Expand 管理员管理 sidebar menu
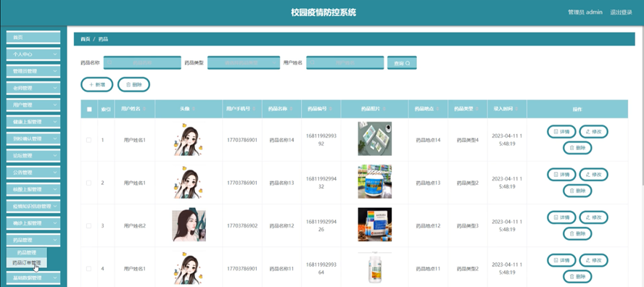This screenshot has height=287, width=644. click(33, 71)
